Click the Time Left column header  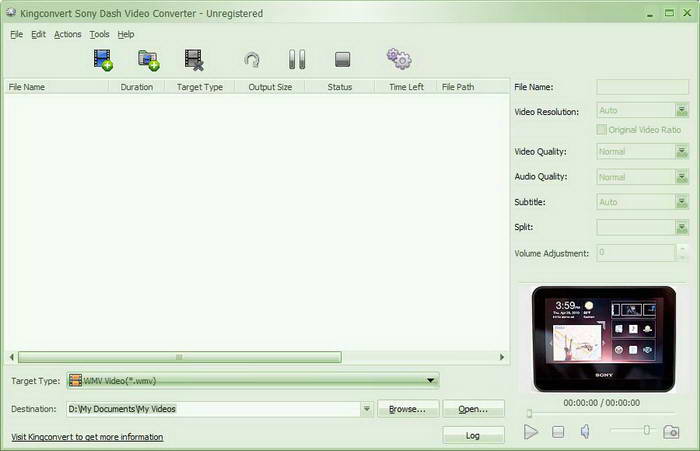pos(406,87)
